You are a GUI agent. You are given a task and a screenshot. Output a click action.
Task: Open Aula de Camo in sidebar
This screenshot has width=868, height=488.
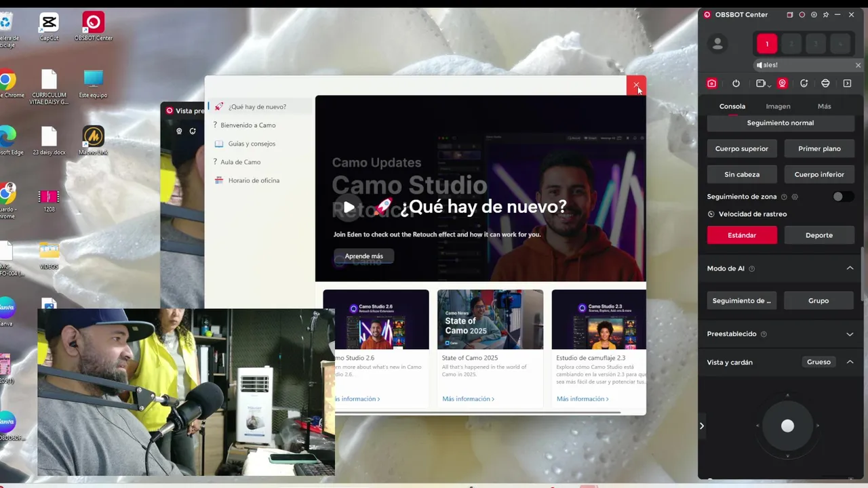(x=260, y=162)
